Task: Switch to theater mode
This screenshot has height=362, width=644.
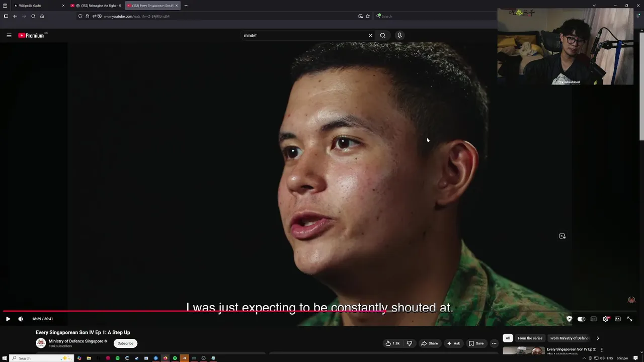Action: (x=618, y=319)
